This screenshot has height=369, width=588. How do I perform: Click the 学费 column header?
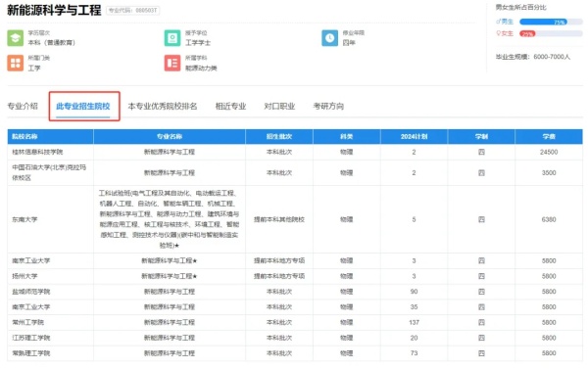pos(549,137)
